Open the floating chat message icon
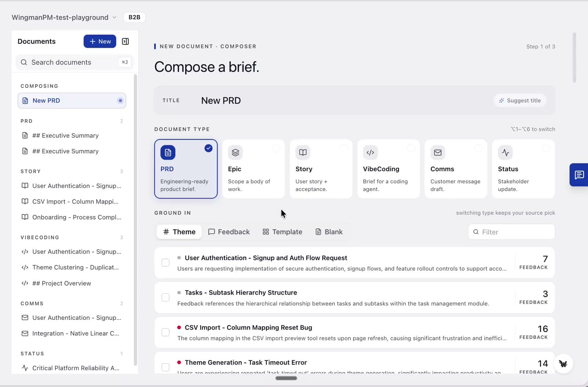Image resolution: width=588 pixels, height=387 pixels. [579, 175]
